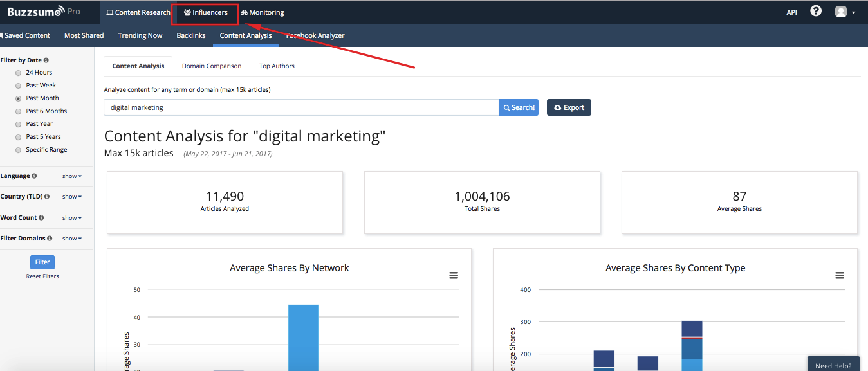The height and width of the screenshot is (371, 868).
Task: Click the Search! button
Action: (519, 107)
